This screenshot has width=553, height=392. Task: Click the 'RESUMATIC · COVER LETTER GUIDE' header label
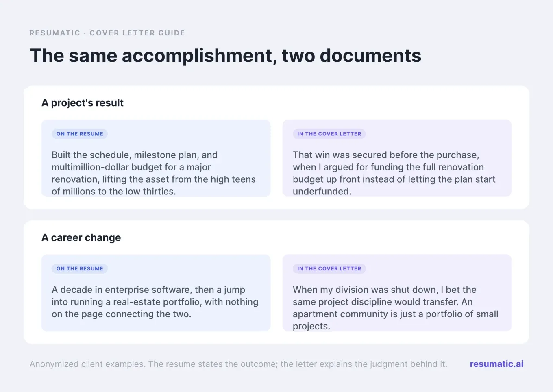(x=107, y=33)
